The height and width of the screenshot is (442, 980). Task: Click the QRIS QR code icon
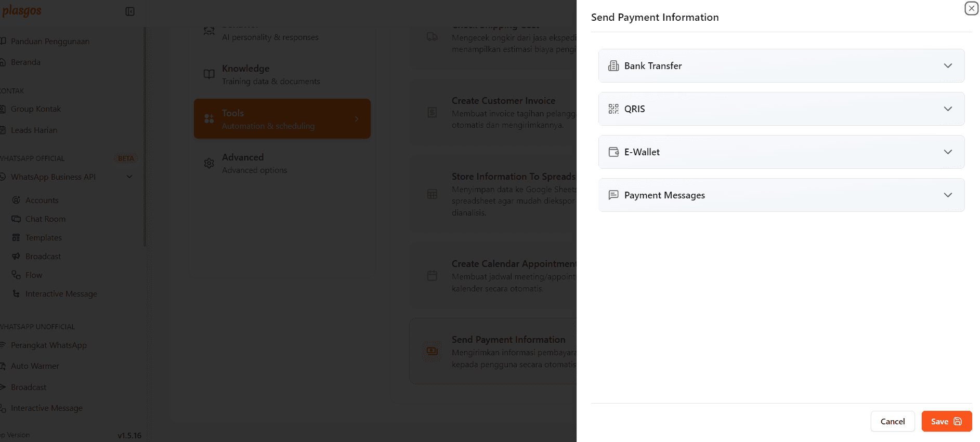[613, 109]
